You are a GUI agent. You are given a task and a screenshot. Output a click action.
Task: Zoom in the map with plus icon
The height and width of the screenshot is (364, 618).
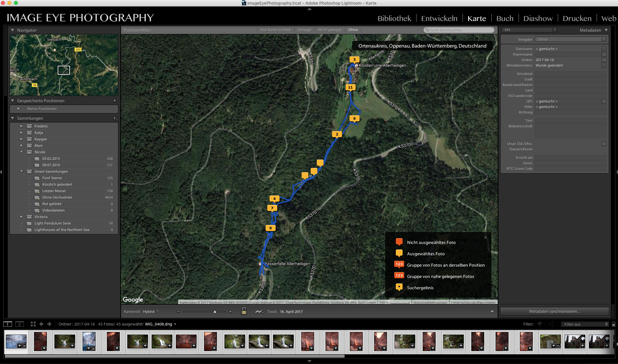[230, 312]
